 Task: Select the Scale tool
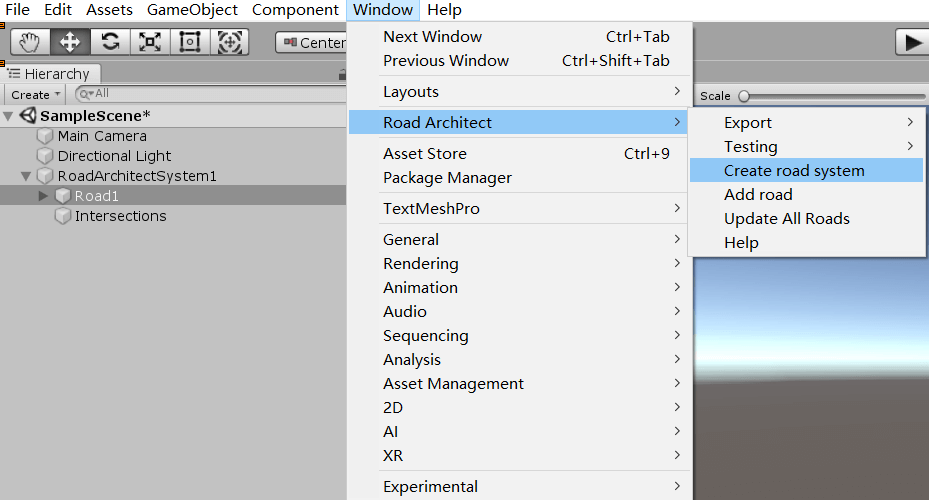[151, 42]
